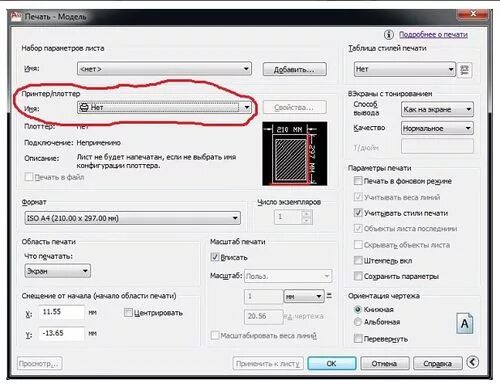The image size is (500, 388).
Task: Select the Альбомная orientation radio button
Action: point(358,322)
